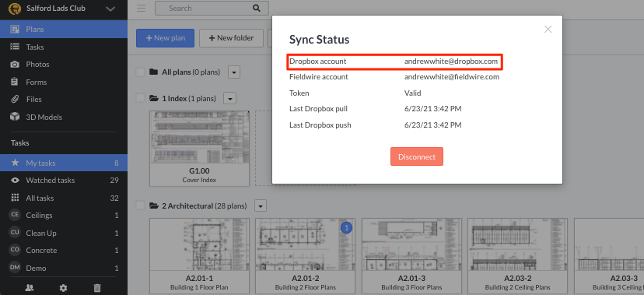Select All tasks in the sidebar

pos(64,198)
